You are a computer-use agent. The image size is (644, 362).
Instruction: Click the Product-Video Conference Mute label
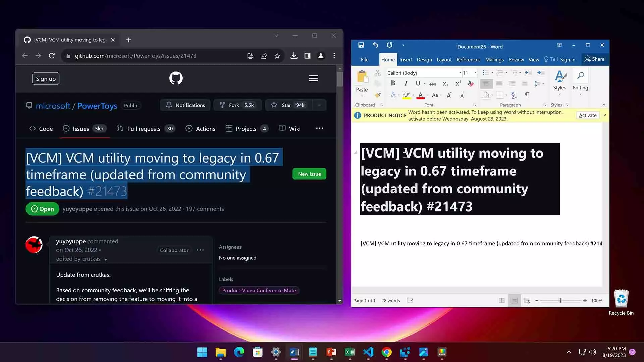pos(259,290)
